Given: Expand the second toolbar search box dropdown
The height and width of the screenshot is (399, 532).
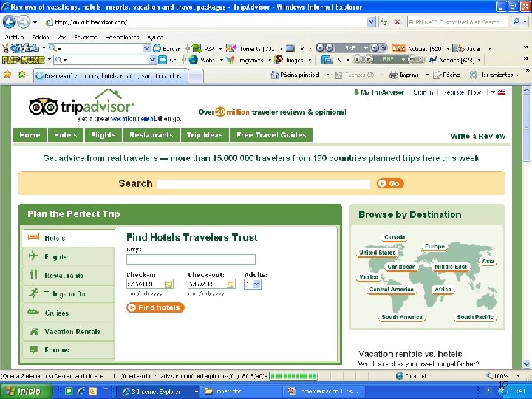Looking at the screenshot, I should [x=153, y=60].
